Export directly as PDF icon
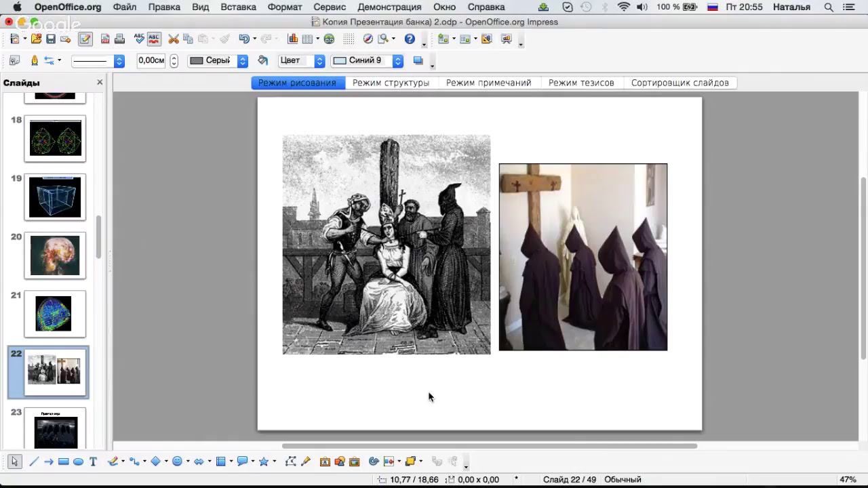 [x=105, y=39]
